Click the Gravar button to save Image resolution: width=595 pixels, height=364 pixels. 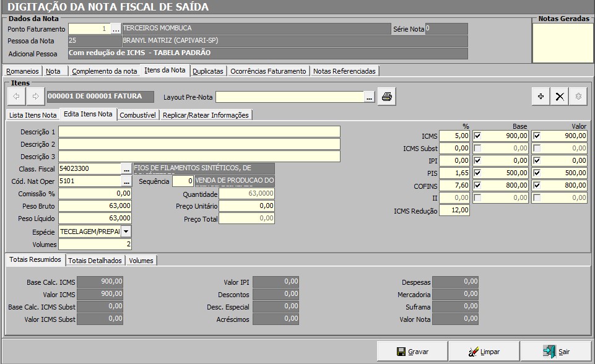coord(412,352)
